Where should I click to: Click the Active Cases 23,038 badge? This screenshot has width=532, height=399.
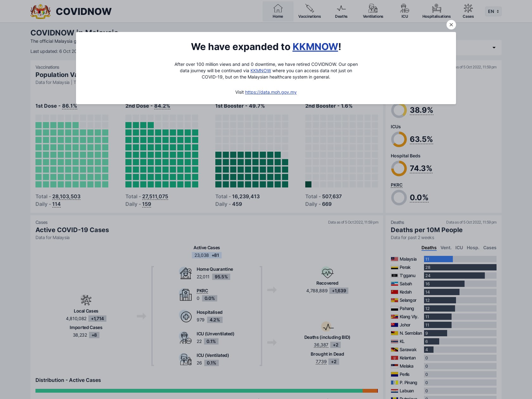pyautogui.click(x=206, y=255)
